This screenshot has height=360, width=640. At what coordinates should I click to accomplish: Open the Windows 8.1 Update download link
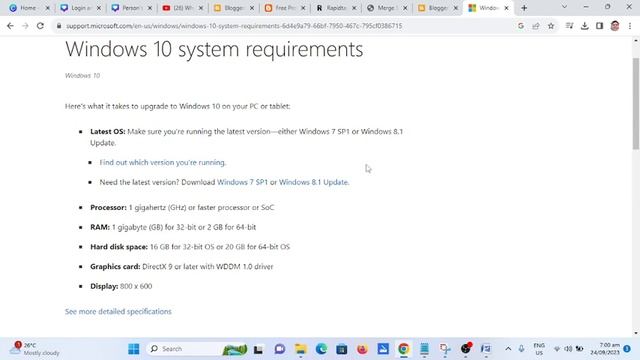click(314, 182)
